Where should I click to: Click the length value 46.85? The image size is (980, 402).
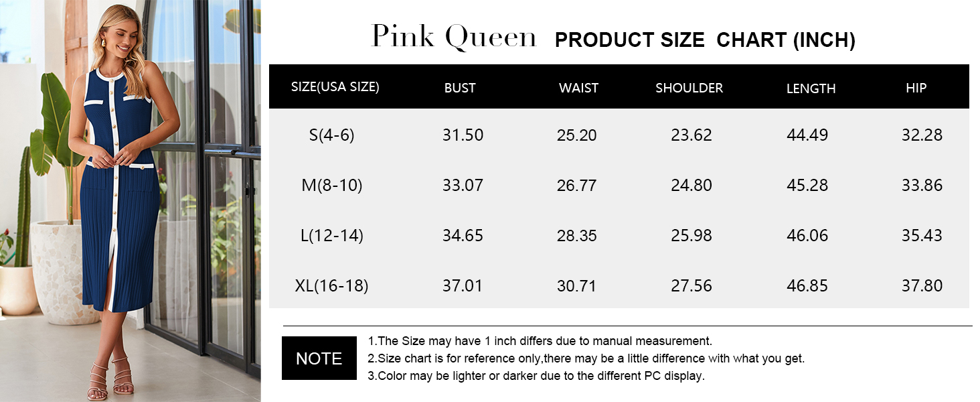[807, 285]
